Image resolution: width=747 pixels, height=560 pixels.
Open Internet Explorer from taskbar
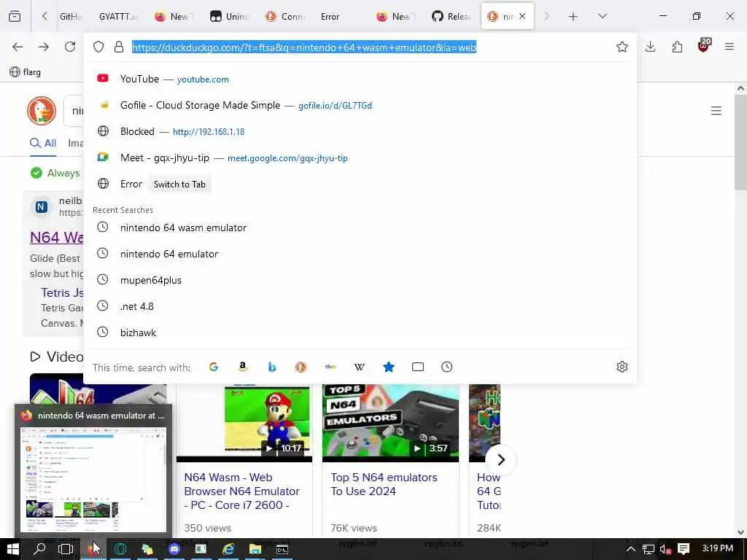click(228, 550)
